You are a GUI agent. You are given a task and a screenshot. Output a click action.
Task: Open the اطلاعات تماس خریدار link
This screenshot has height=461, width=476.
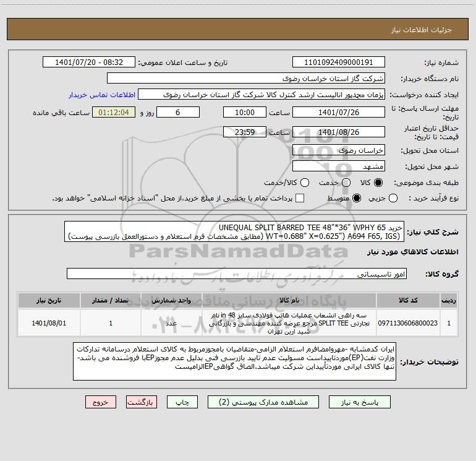coord(102,95)
